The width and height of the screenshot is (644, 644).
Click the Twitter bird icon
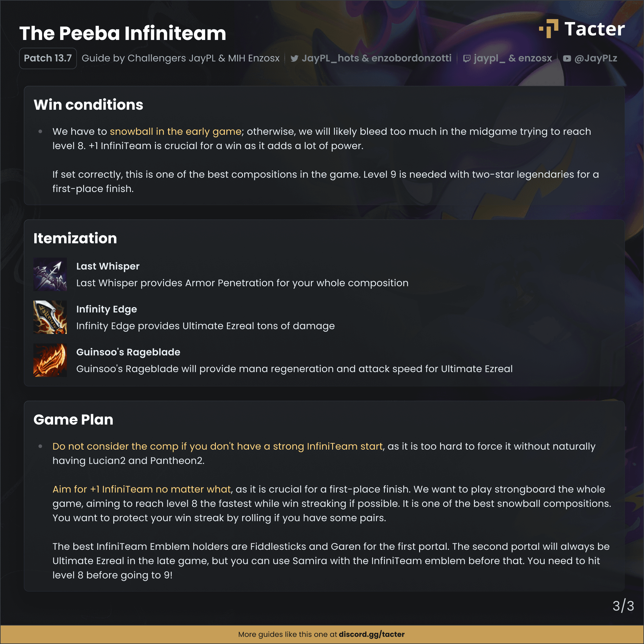click(x=294, y=59)
